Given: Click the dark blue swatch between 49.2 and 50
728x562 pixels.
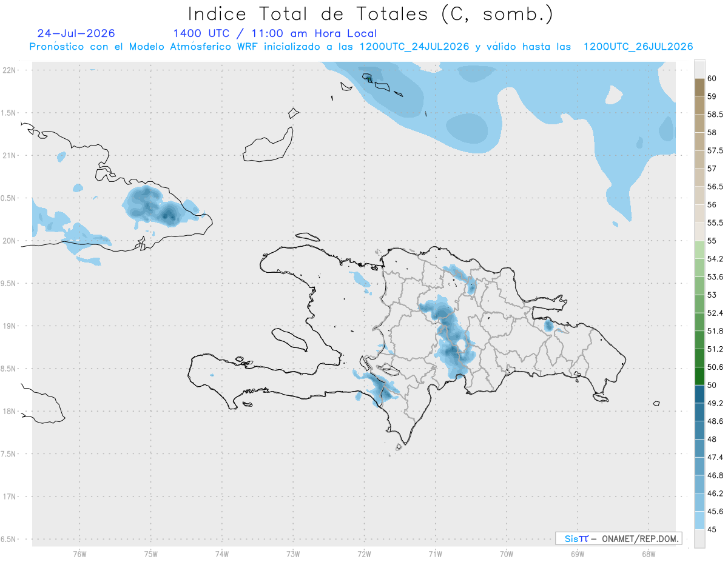Looking at the screenshot, I should pyautogui.click(x=699, y=394).
